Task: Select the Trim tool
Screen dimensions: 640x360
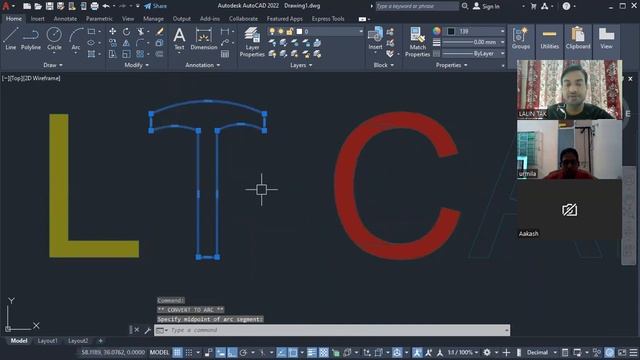Action: pos(141,31)
